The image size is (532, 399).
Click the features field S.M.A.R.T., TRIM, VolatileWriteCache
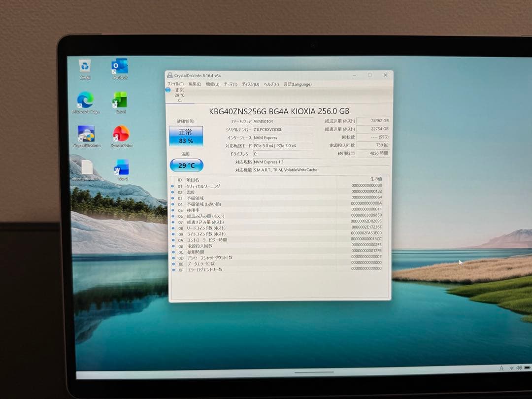click(x=321, y=170)
